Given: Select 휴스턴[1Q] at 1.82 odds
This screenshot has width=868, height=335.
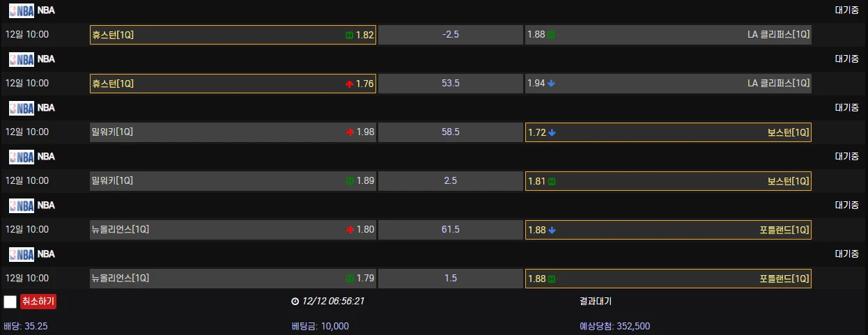Looking at the screenshot, I should (x=233, y=35).
